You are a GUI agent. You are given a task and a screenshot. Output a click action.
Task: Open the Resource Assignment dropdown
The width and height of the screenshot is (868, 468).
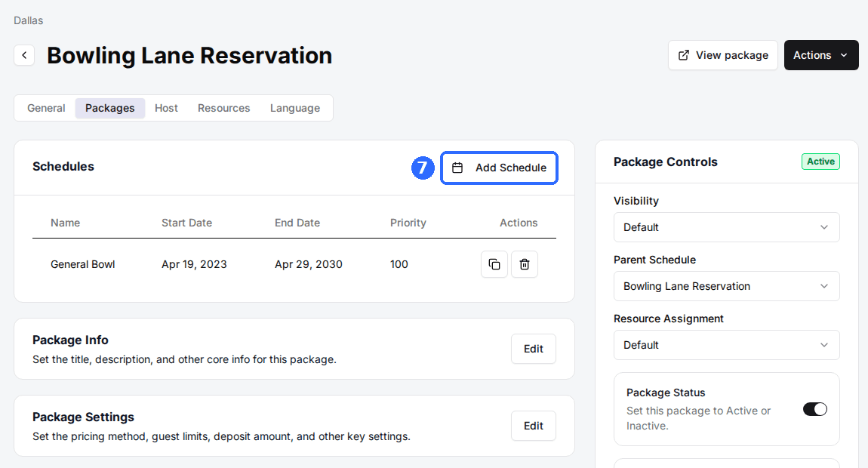(726, 345)
